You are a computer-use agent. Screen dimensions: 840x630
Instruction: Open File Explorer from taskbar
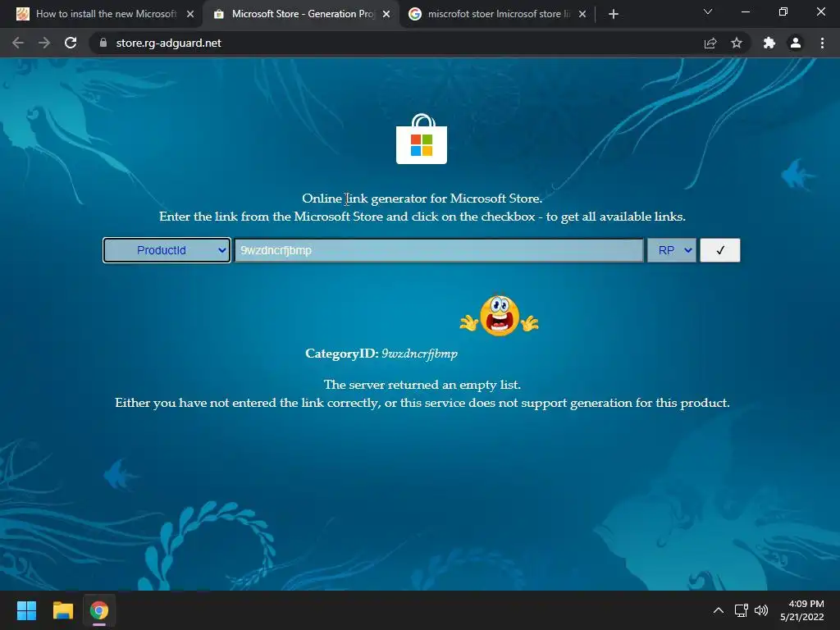[62, 610]
